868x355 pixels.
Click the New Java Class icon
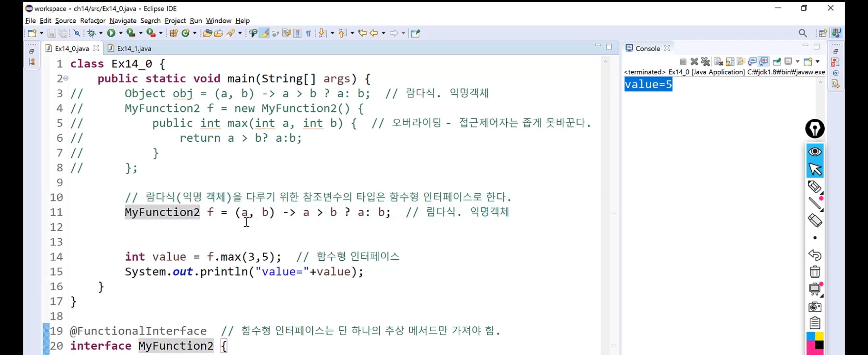185,33
